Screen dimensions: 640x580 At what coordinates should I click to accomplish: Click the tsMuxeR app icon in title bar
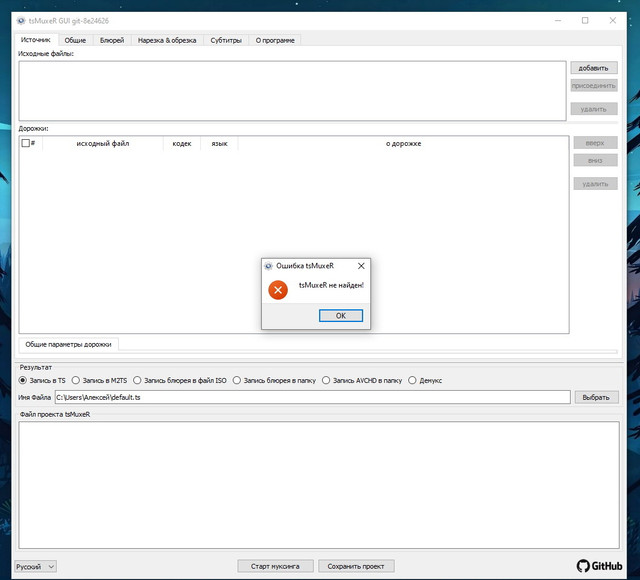pyautogui.click(x=21, y=21)
